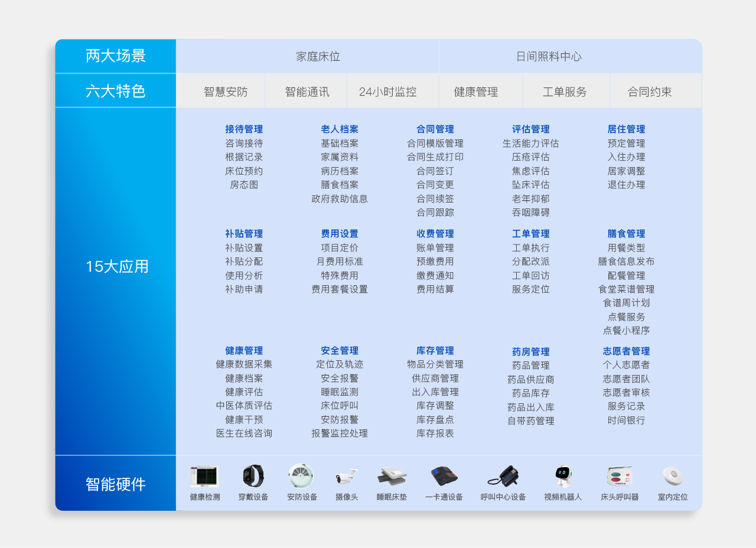Click 合同生成打印 under 合同管理
The height and width of the screenshot is (548, 756).
(x=435, y=157)
